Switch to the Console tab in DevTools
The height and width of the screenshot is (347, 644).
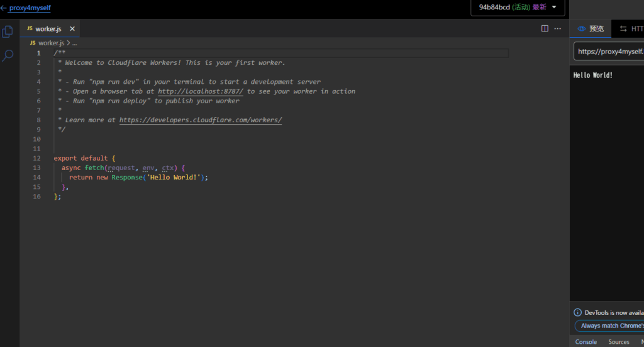pyautogui.click(x=586, y=342)
